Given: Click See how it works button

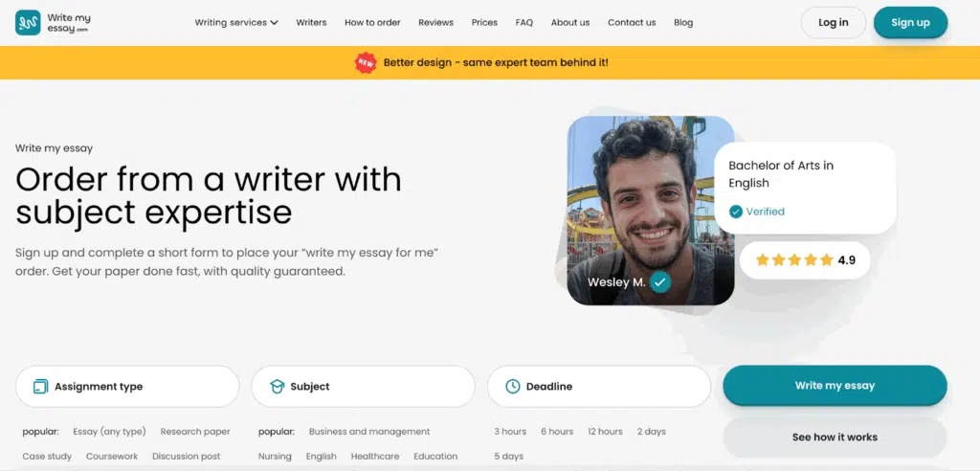Looking at the screenshot, I should point(835,437).
